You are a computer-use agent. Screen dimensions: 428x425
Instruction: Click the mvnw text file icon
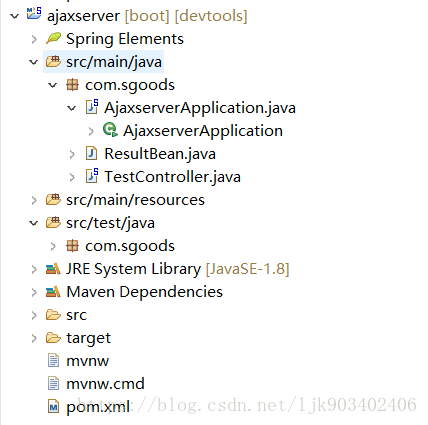pyautogui.click(x=53, y=361)
